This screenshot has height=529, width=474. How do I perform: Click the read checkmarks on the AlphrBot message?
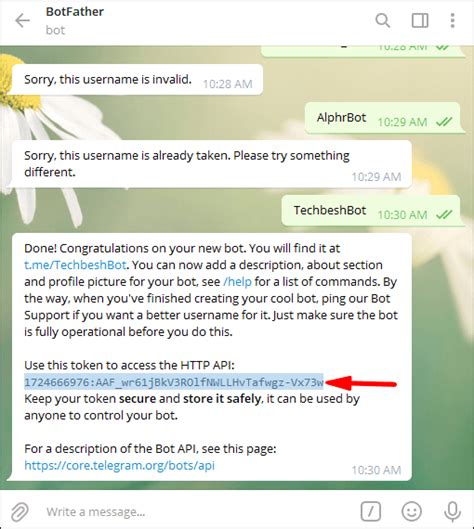(x=444, y=121)
